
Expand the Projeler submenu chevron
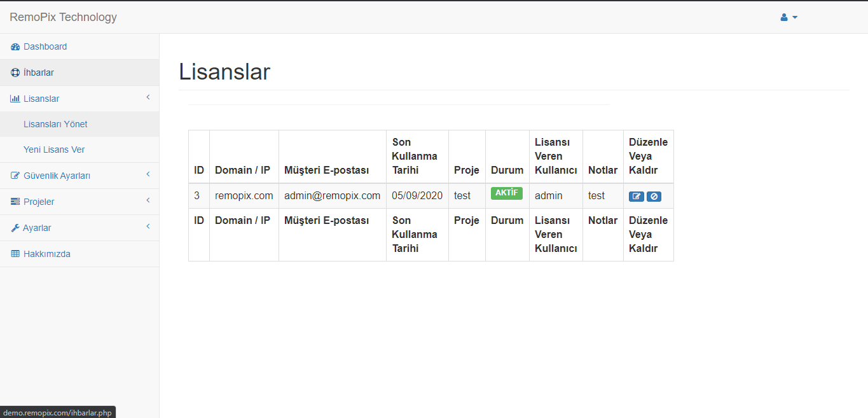pos(148,200)
